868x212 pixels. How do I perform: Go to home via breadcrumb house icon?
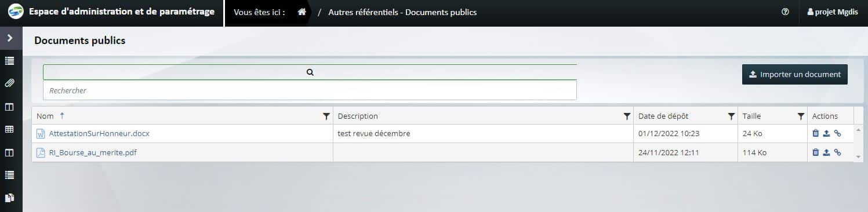coord(302,12)
